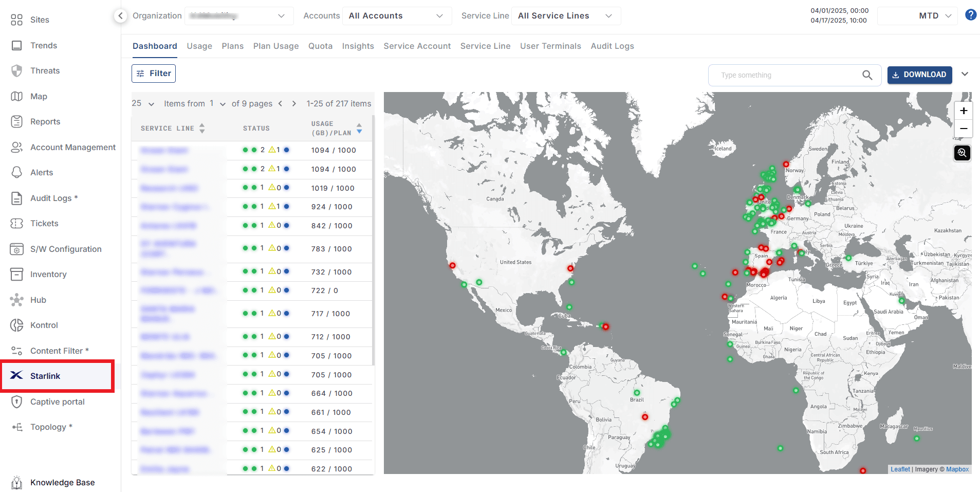Open S/W Configuration from the sidebar

tap(65, 249)
